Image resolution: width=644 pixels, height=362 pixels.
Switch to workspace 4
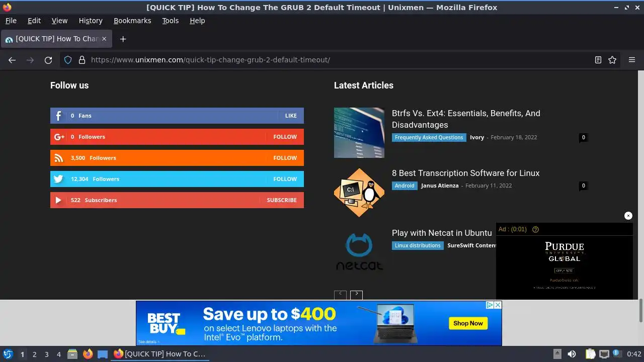58,354
